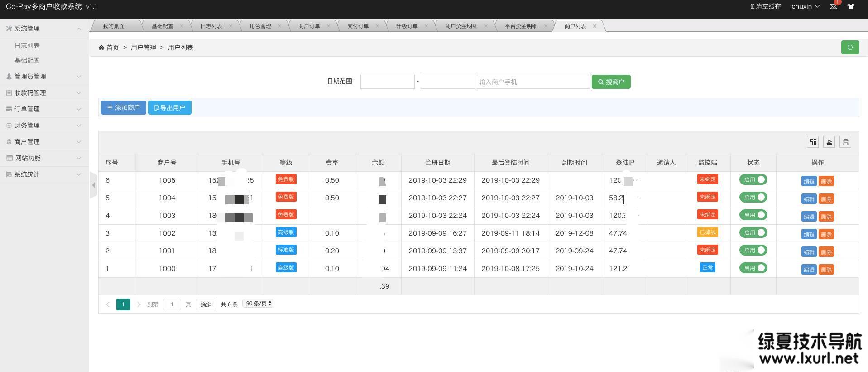
Task: Toggle 启用 status for merchant 1005
Action: [x=753, y=180]
